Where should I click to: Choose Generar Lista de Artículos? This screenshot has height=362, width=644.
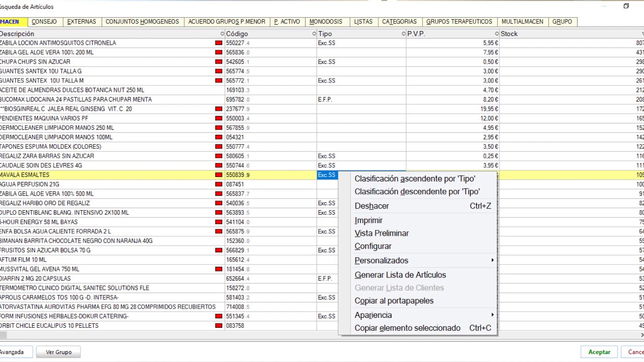pos(400,275)
